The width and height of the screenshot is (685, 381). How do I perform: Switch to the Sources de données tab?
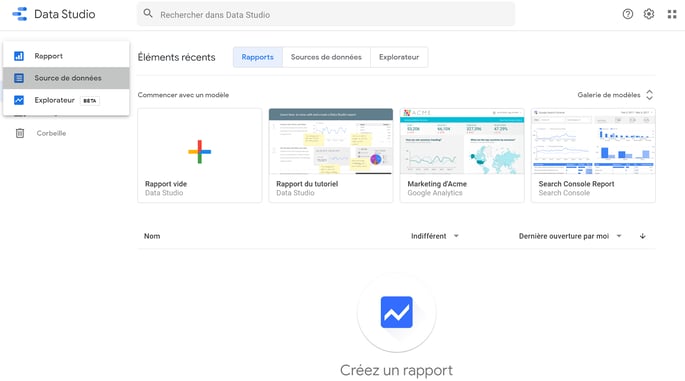326,57
